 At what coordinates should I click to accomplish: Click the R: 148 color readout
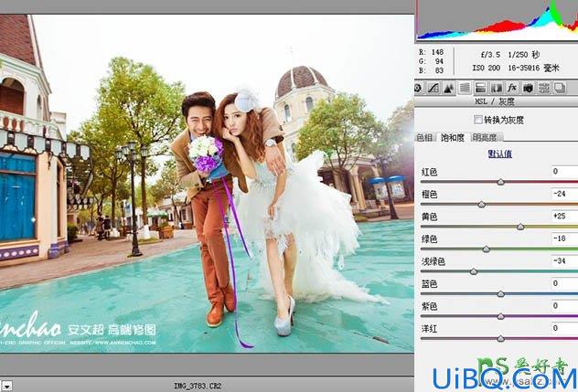coord(431,52)
